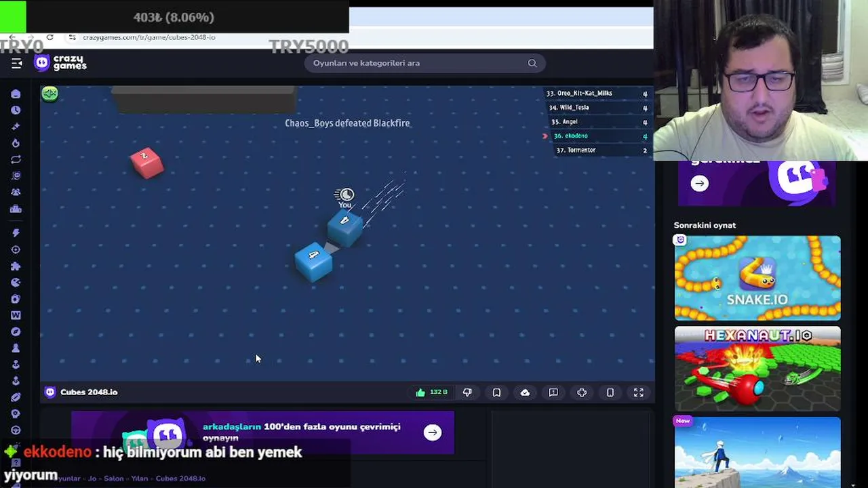Click the 'Sonrakini oynat' heading
Image resolution: width=868 pixels, height=488 pixels.
click(x=705, y=226)
